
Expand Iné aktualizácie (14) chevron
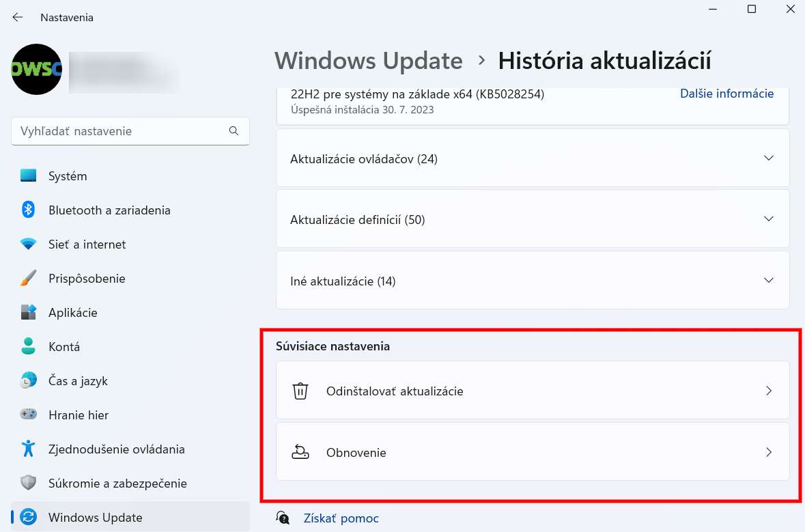(x=769, y=281)
